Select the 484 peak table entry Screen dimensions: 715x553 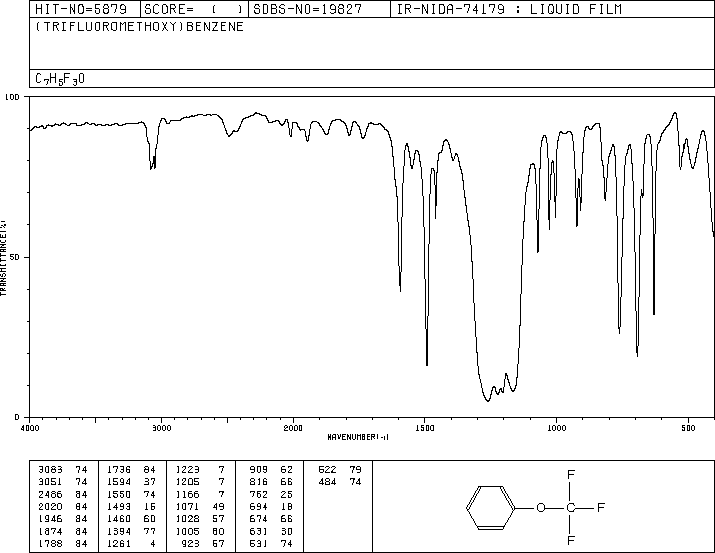click(340, 482)
